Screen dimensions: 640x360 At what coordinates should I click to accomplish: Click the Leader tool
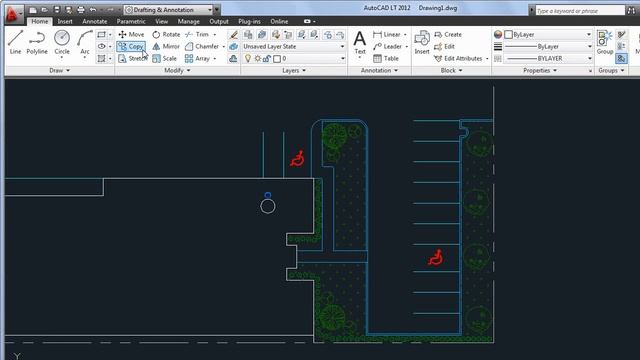tap(388, 47)
